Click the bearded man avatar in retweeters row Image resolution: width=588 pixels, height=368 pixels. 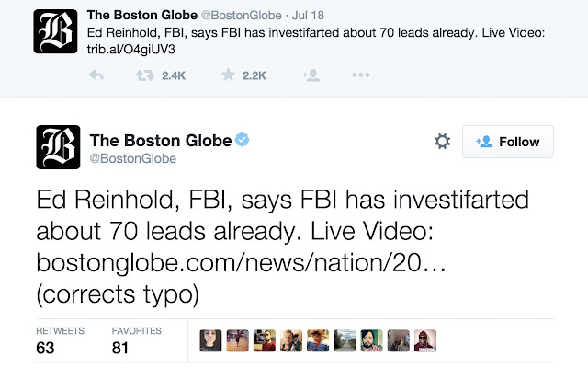coord(371,340)
